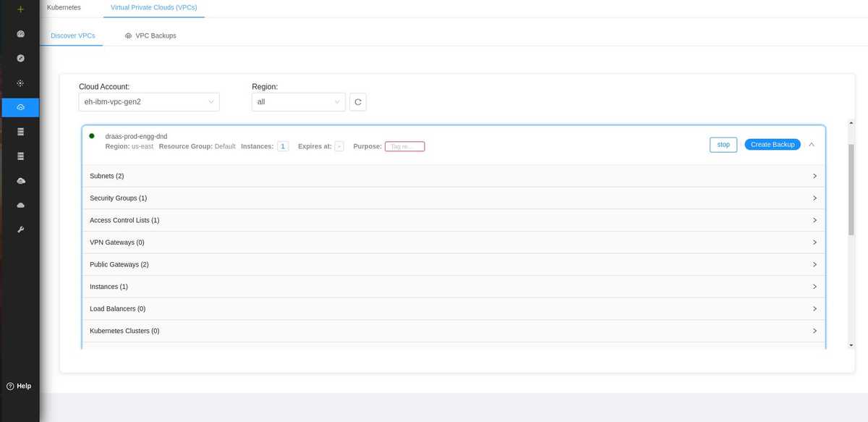The image size is (868, 422).
Task: Select the highlighted blue cloud sidebar icon
Action: (20, 107)
